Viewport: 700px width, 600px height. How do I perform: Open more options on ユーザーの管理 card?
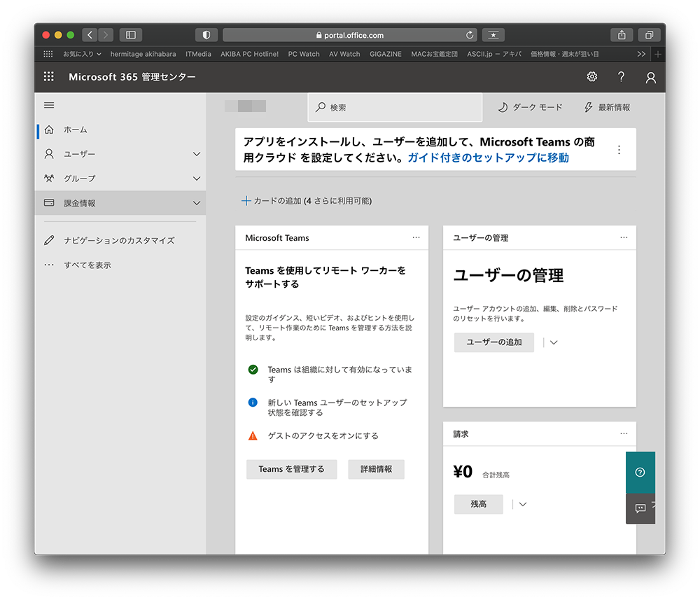624,237
